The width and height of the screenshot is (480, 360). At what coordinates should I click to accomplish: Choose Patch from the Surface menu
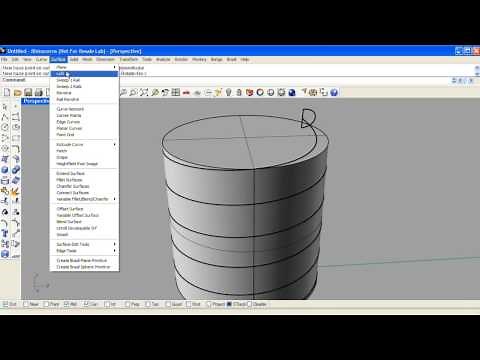pos(84,151)
